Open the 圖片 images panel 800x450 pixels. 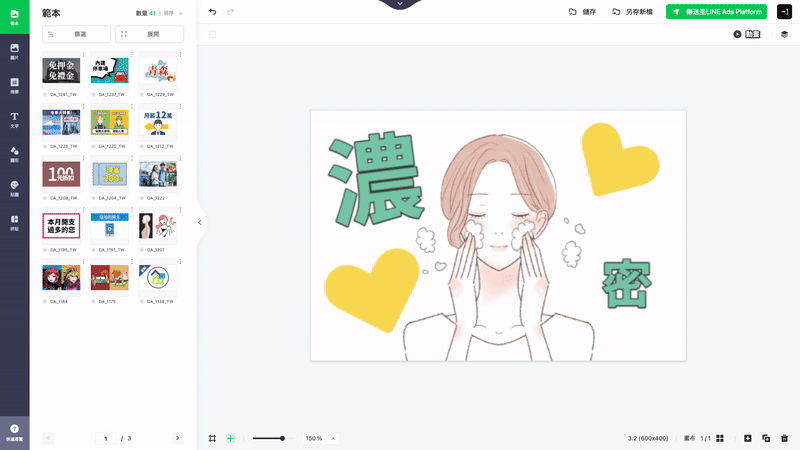click(14, 51)
